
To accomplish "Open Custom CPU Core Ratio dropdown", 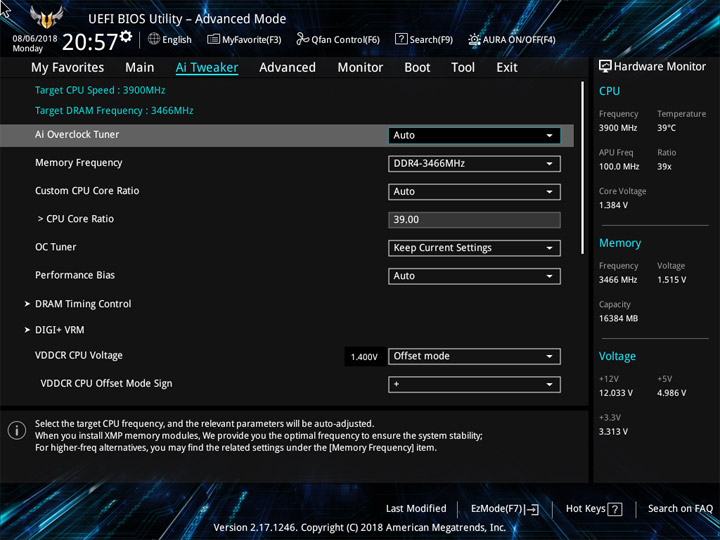I will coord(474,191).
